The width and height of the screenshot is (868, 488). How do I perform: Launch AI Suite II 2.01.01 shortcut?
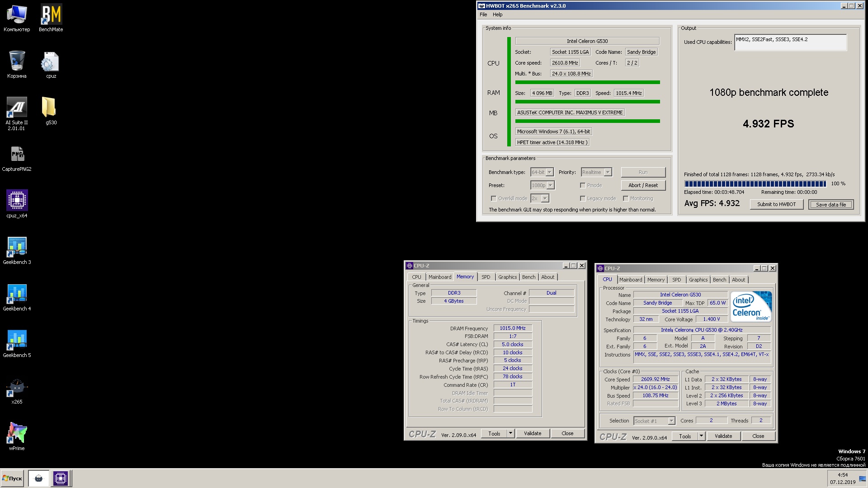tap(17, 113)
